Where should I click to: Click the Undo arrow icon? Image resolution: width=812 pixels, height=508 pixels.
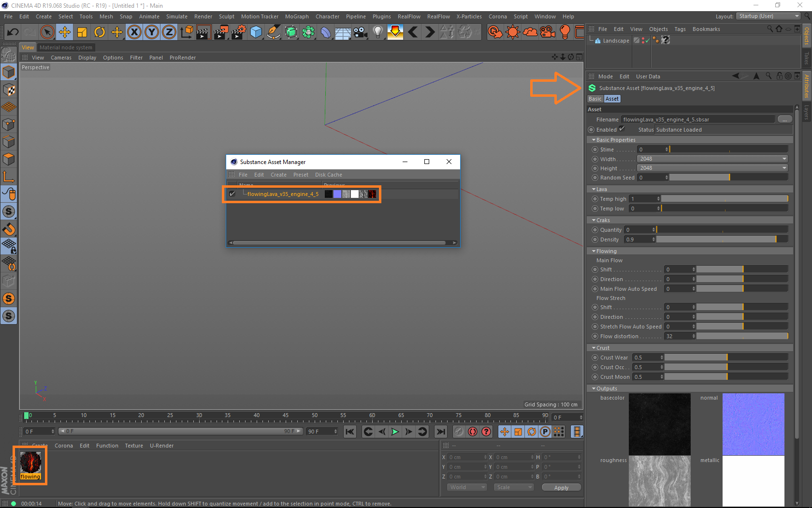(13, 32)
